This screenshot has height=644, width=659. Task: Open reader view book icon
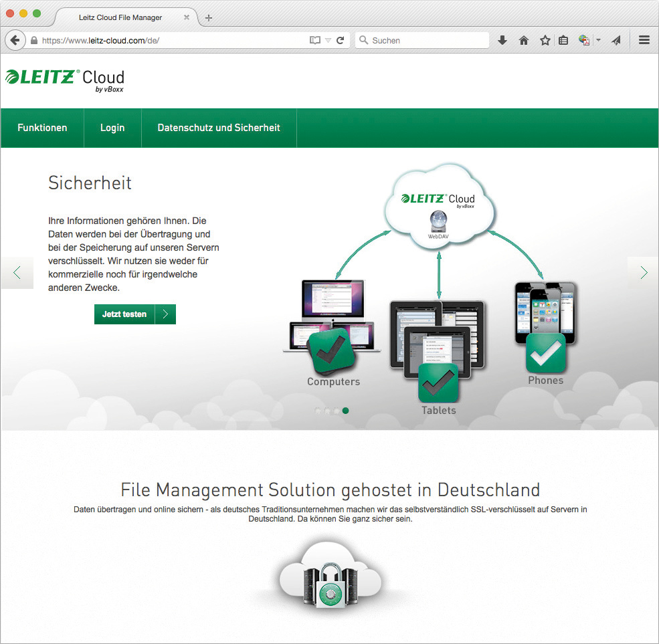click(x=315, y=40)
